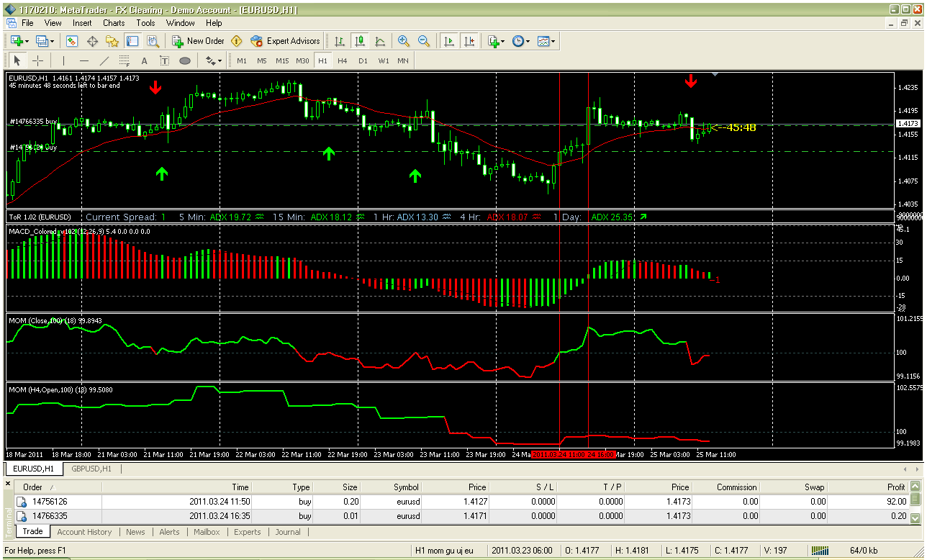Viewport: 927px width, 560px height.
Task: Expand the new chart dropdown arrow
Action: [x=27, y=41]
